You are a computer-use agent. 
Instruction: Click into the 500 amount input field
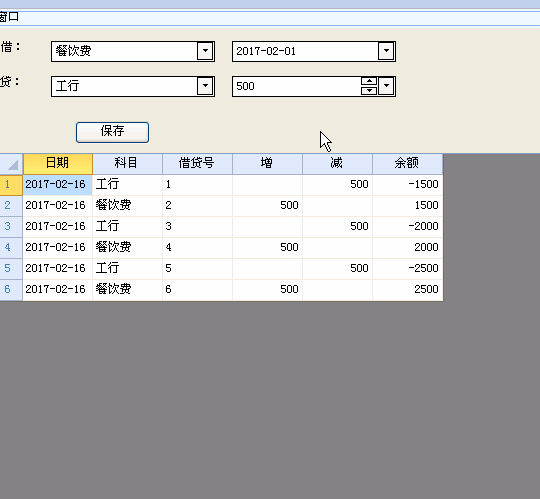pyautogui.click(x=297, y=86)
